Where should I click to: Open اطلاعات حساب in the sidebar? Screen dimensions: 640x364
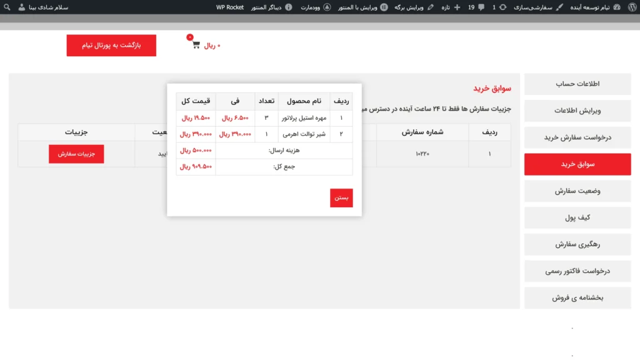click(577, 84)
